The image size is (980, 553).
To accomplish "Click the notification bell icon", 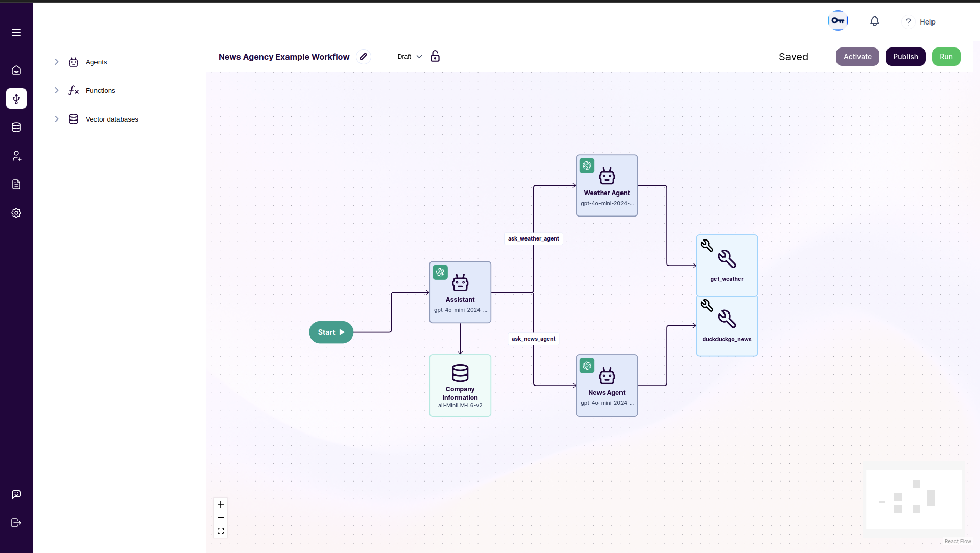I will [x=875, y=21].
